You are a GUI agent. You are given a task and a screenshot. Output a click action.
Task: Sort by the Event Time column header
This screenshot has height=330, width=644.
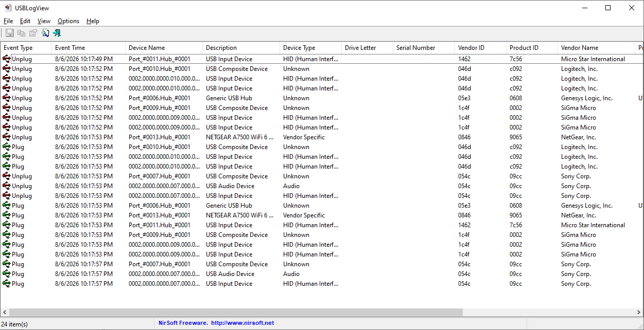[89, 48]
